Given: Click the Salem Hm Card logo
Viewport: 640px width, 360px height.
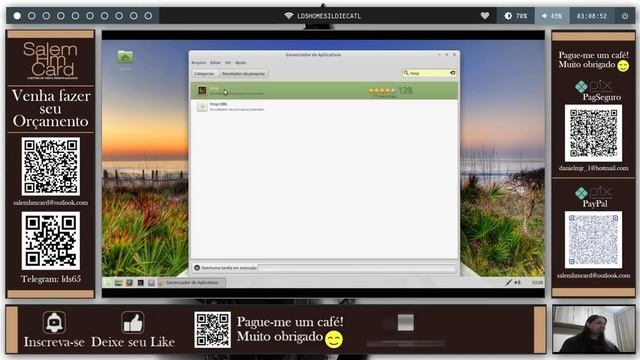Looking at the screenshot, I should click(x=51, y=60).
